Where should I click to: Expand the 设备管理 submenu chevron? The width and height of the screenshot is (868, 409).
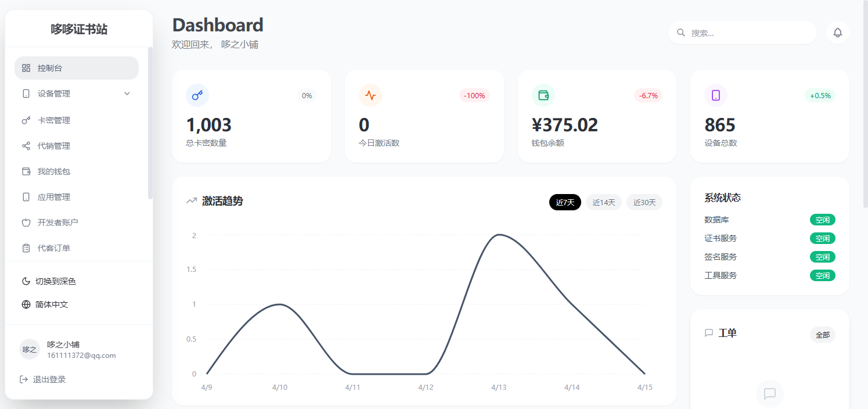[x=127, y=94]
